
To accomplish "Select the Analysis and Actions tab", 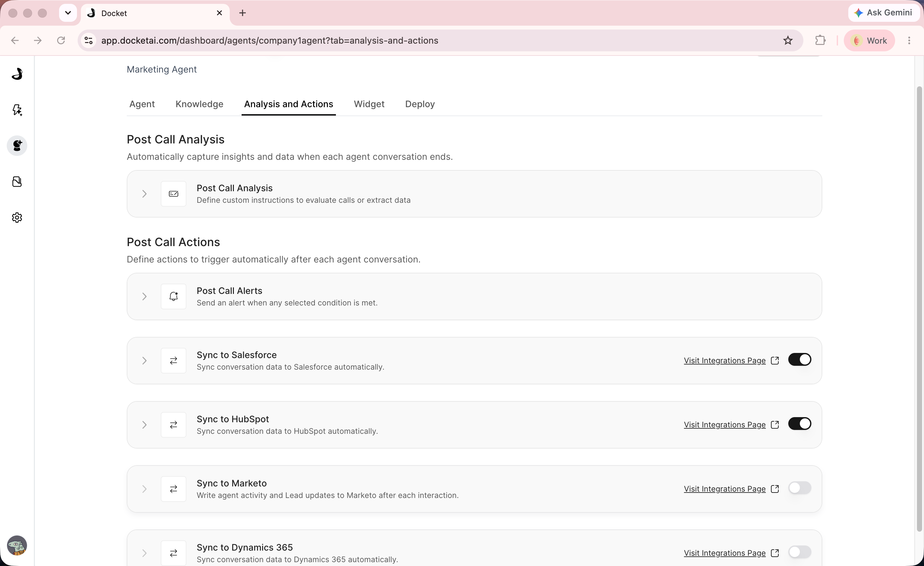I will [x=289, y=104].
